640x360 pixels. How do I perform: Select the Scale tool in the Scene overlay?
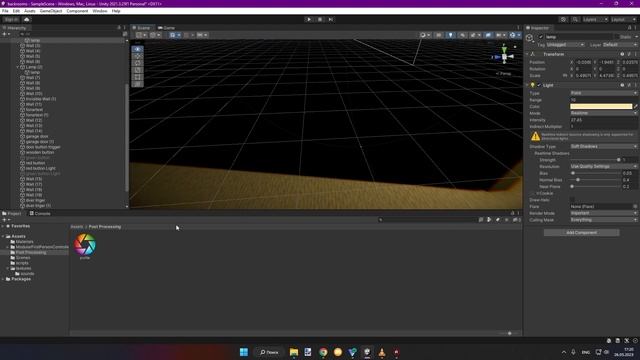click(x=138, y=70)
